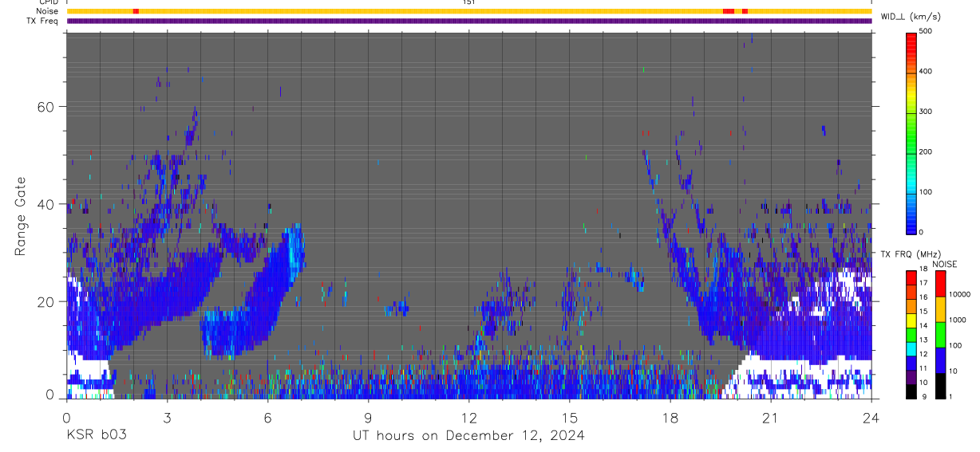Viewport: 980px width, 452px height.
Task: Click the 17 MHz tick label
Action: pyautogui.click(x=924, y=283)
